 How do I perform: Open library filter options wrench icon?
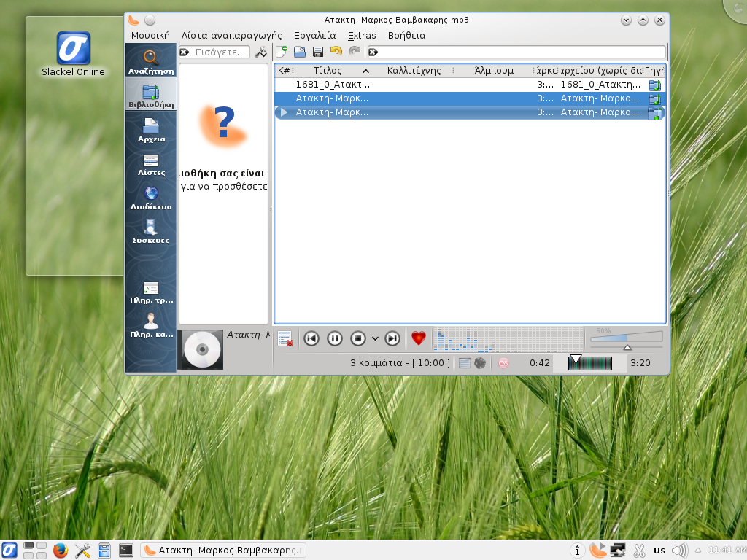point(260,52)
